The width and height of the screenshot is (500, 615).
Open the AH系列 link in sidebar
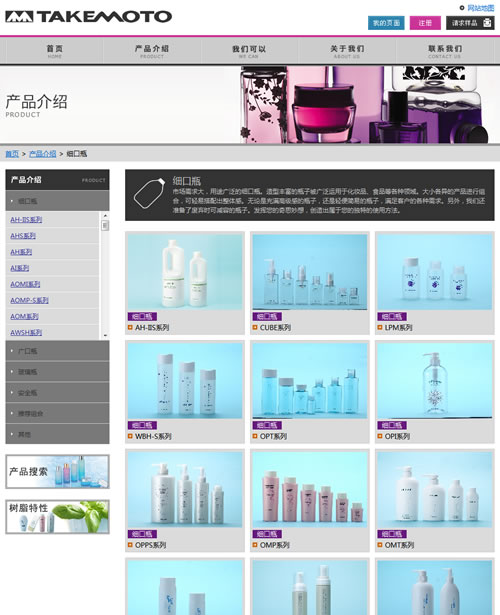(21, 252)
